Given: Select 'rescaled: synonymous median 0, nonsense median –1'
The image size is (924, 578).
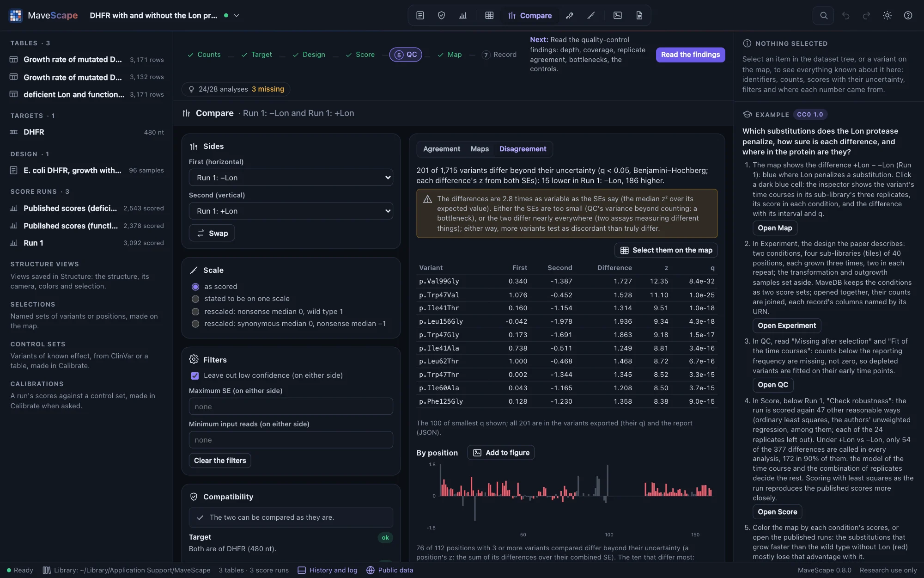Looking at the screenshot, I should click(x=195, y=324).
